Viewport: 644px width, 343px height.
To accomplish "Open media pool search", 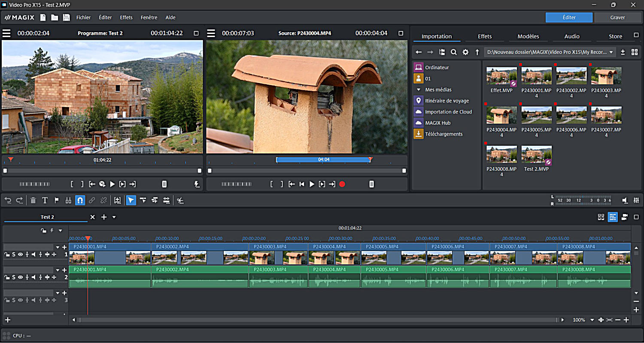I will 454,52.
